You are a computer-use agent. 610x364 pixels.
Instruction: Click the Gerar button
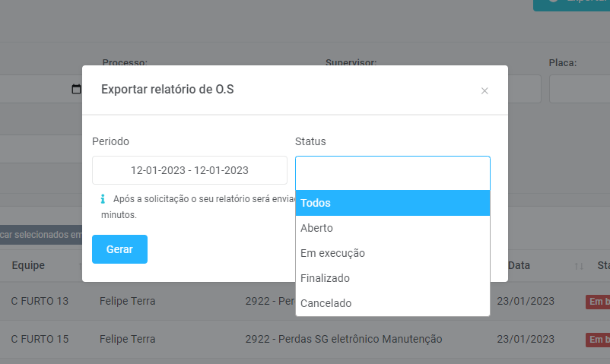click(119, 249)
